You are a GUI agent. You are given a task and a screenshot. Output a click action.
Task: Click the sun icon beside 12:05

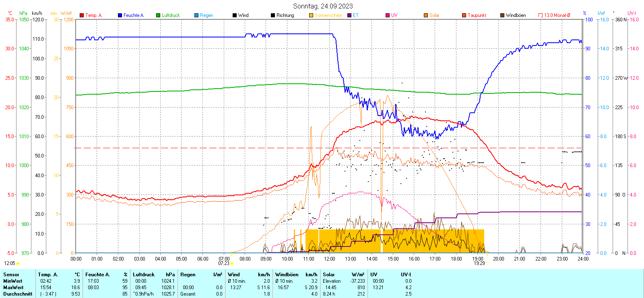coord(18,263)
